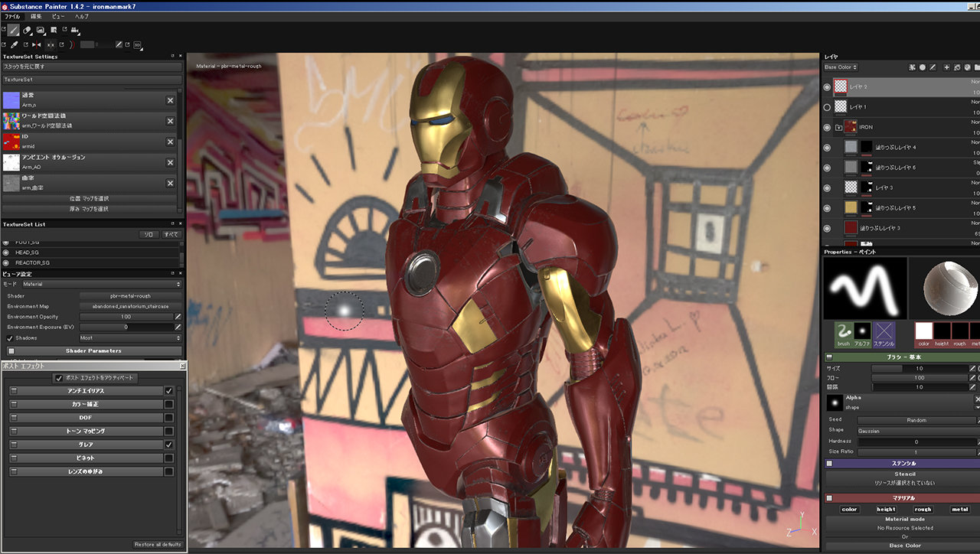980x554 pixels.
Task: Hide レイヤ 2 layer visibility
Action: [x=827, y=87]
